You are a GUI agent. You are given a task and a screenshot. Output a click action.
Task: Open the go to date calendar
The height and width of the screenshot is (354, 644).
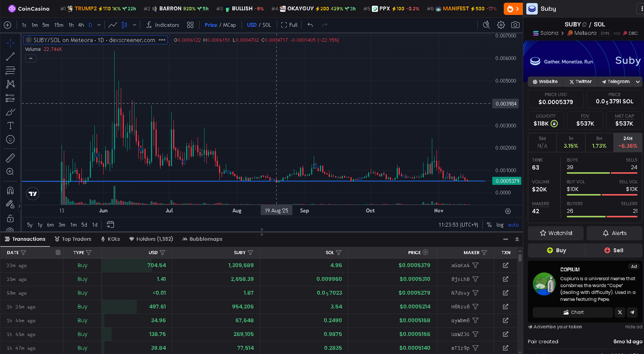click(111, 225)
